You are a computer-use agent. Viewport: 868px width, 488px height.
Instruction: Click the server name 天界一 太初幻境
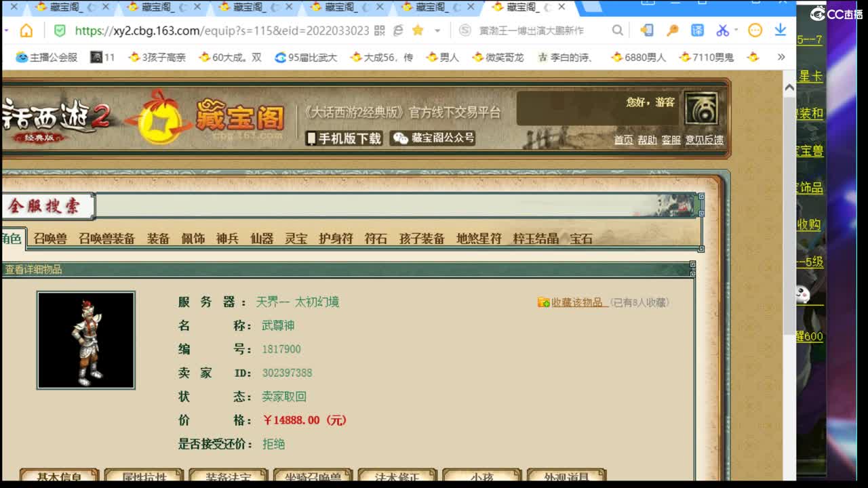(297, 302)
